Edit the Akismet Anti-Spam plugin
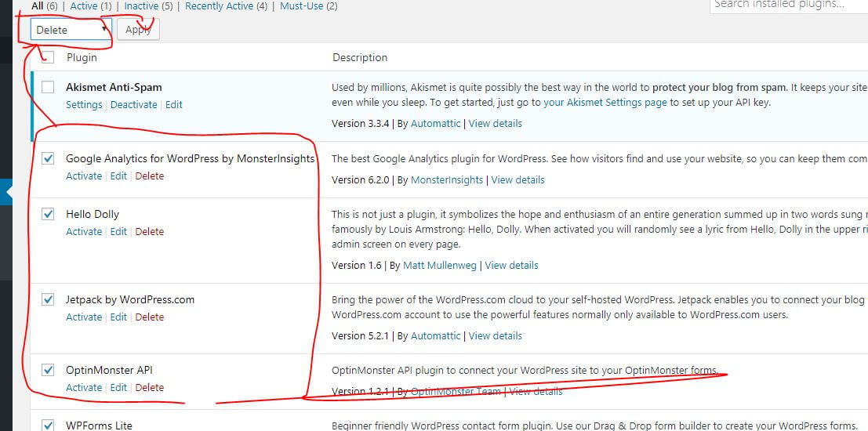The height and width of the screenshot is (431, 868). (174, 104)
